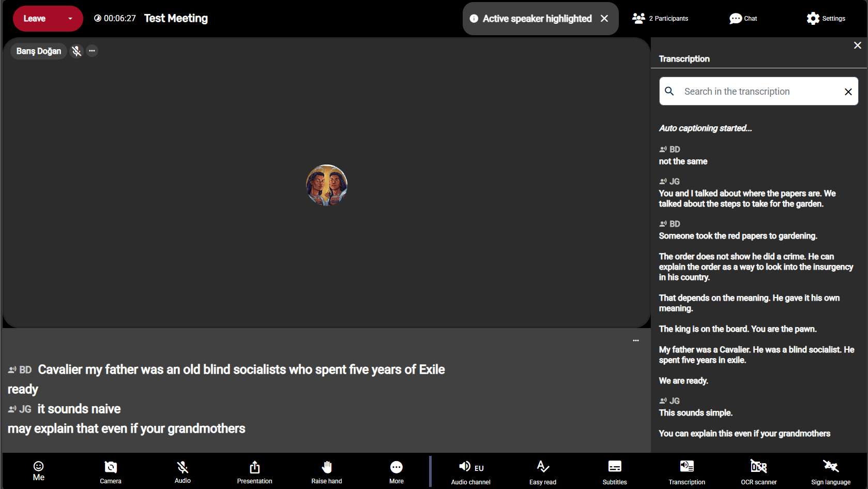The height and width of the screenshot is (489, 868).
Task: Open meeting Settings
Action: [x=826, y=19]
